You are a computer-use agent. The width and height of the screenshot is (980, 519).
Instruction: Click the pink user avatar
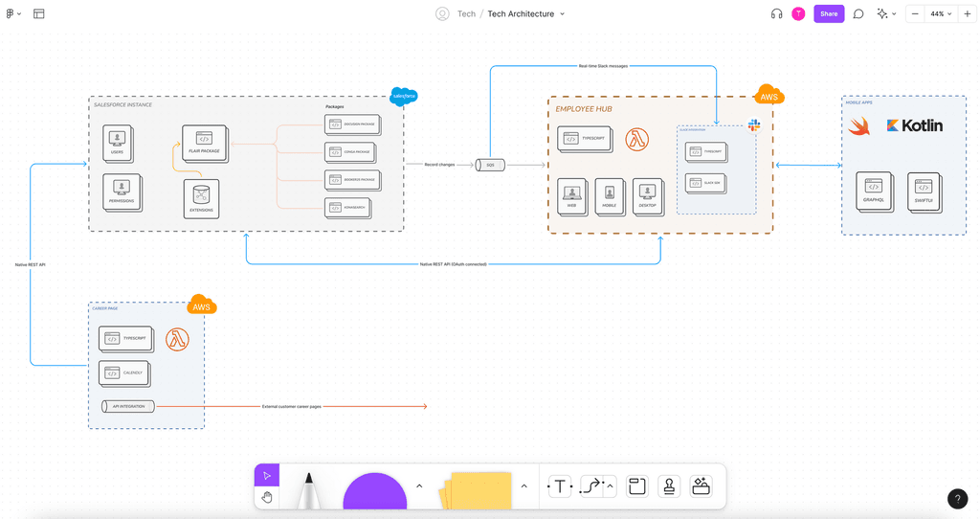pos(798,13)
